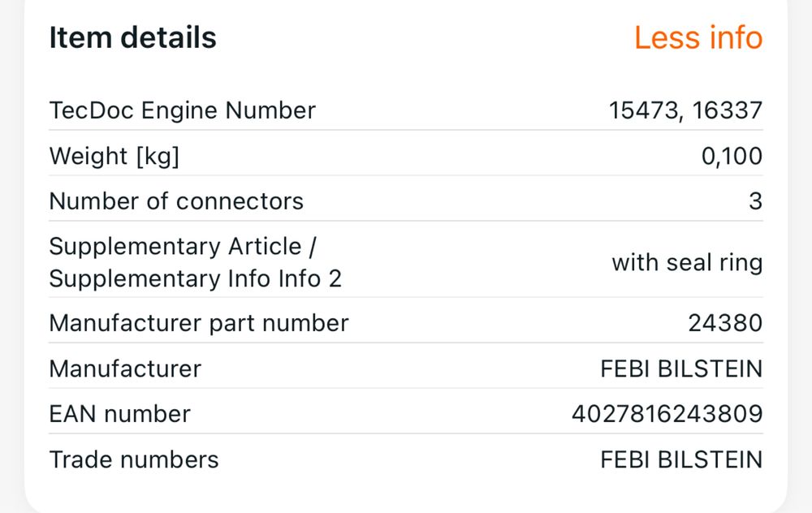Click the Manufacturer row label

[125, 369]
